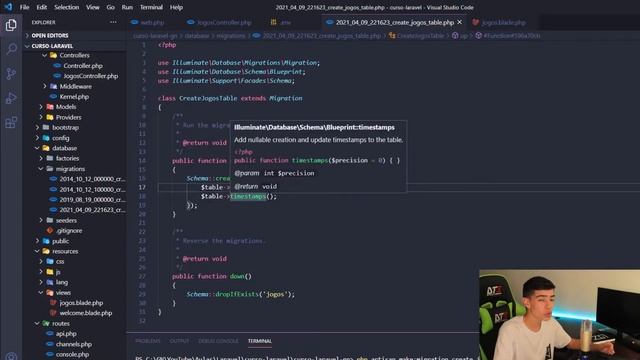
Task: Click the down function name in code
Action: (x=237, y=276)
